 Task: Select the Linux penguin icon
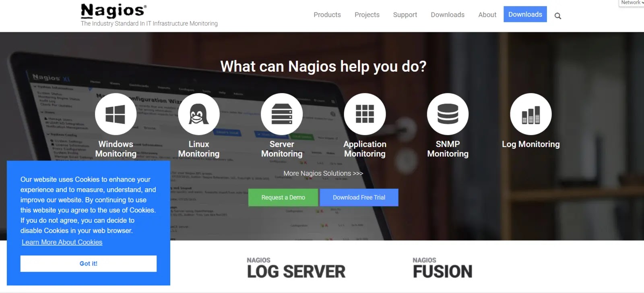click(x=199, y=114)
